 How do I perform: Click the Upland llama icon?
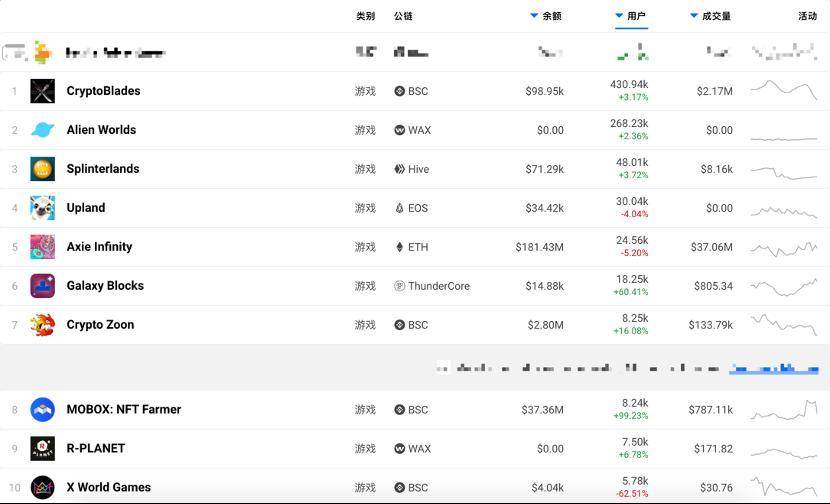tap(42, 208)
